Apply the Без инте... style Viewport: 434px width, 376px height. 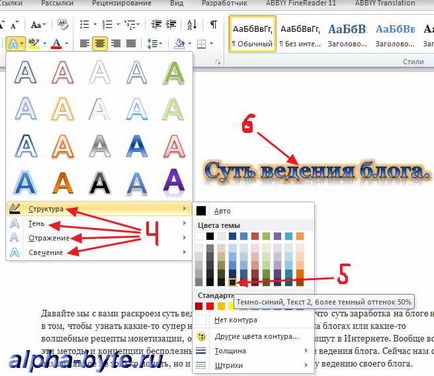point(300,34)
